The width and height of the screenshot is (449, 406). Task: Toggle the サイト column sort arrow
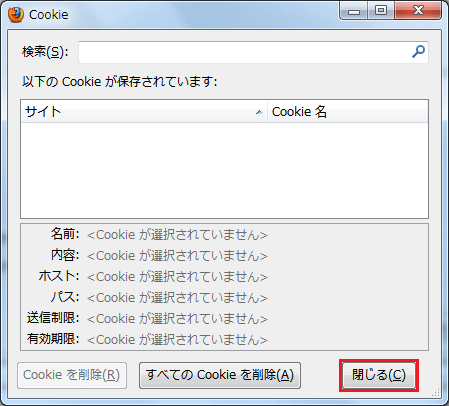[259, 112]
